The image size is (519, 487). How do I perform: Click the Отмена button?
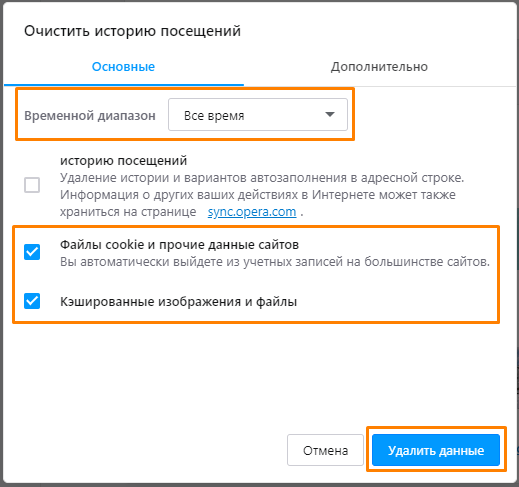coord(325,450)
